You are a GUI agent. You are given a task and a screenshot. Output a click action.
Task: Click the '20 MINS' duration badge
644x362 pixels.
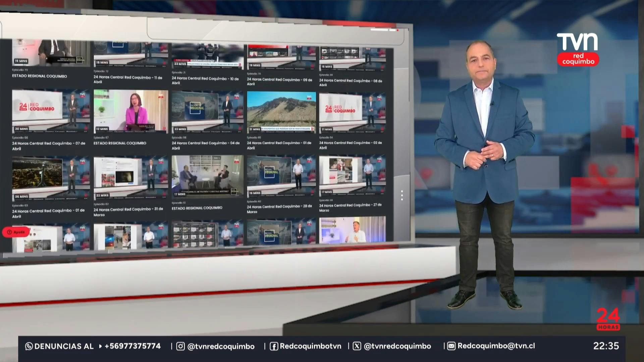pyautogui.click(x=21, y=129)
